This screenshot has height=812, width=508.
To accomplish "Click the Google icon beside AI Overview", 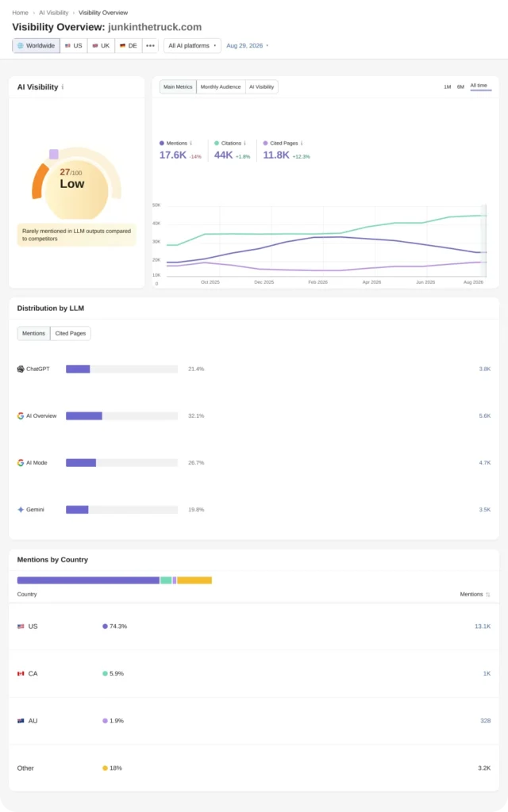I will click(x=21, y=416).
